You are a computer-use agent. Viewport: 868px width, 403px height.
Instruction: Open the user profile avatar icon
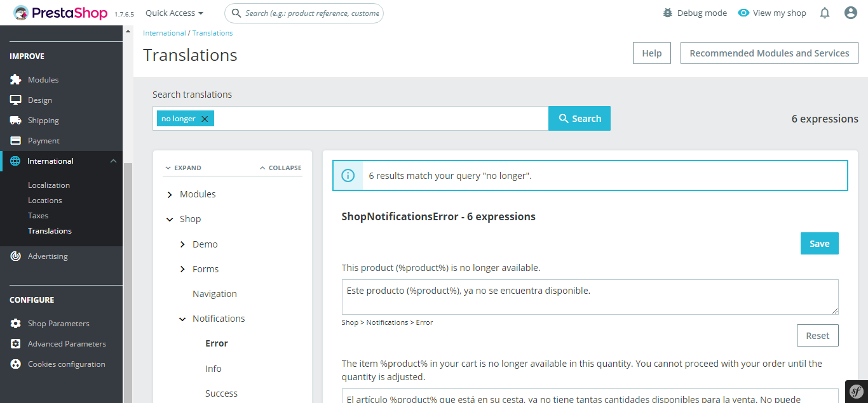(851, 13)
